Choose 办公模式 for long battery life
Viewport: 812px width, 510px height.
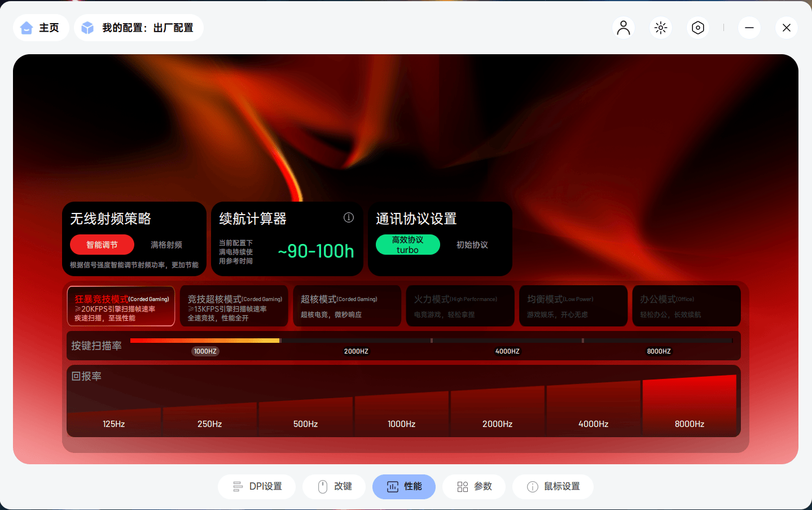pyautogui.click(x=686, y=306)
